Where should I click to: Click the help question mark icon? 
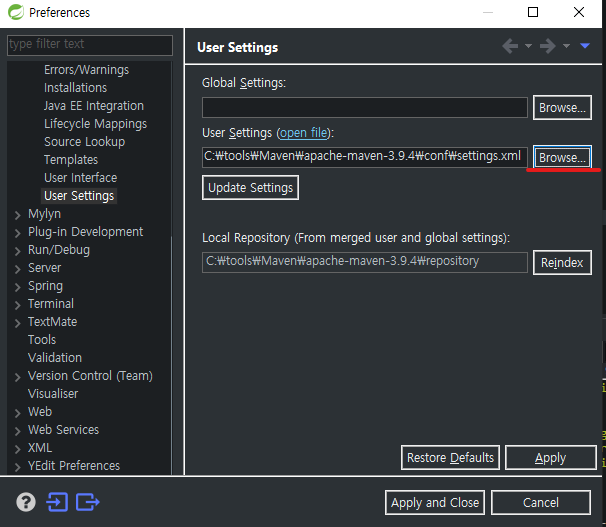26,502
